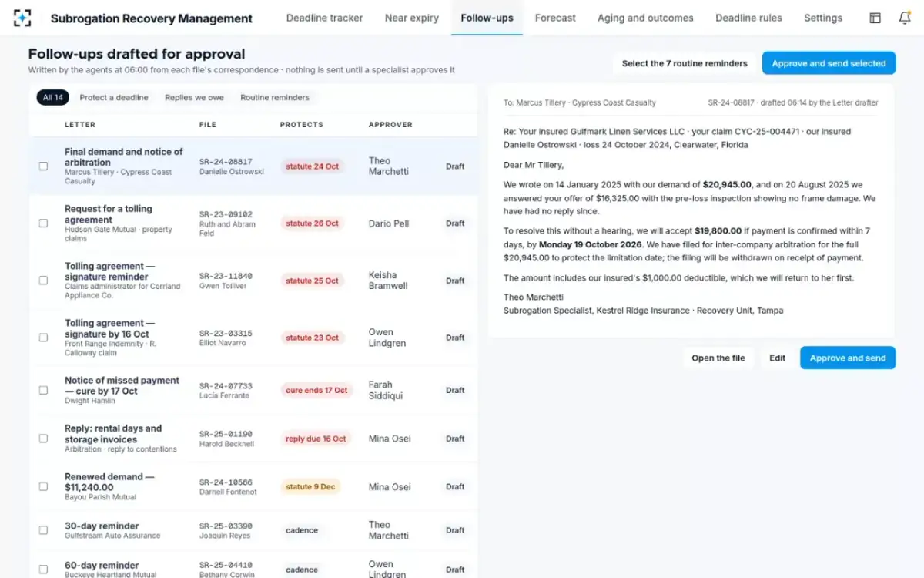Check the Notice of missed payment row
Viewport: 924px width, 578px height.
[x=43, y=390]
